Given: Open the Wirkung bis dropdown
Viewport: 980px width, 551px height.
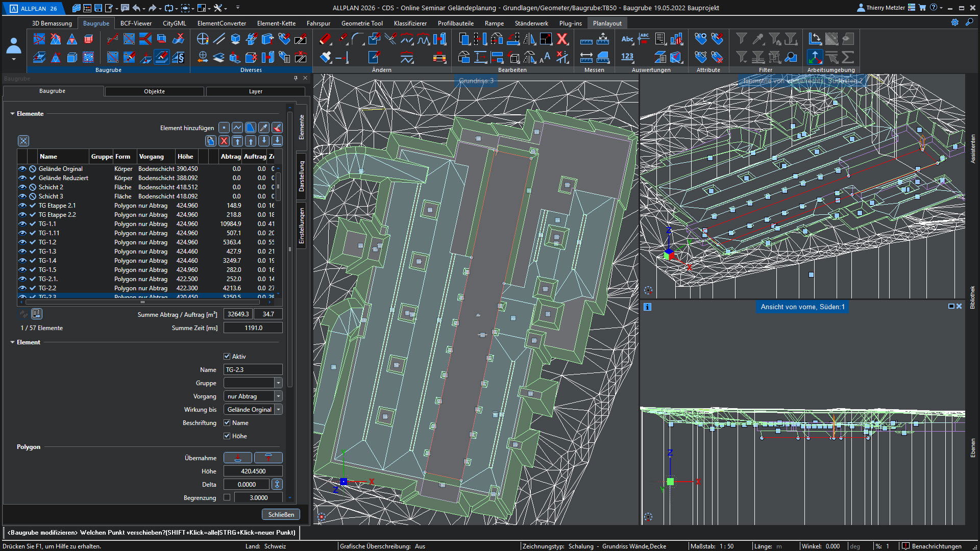Looking at the screenshot, I should click(x=278, y=410).
